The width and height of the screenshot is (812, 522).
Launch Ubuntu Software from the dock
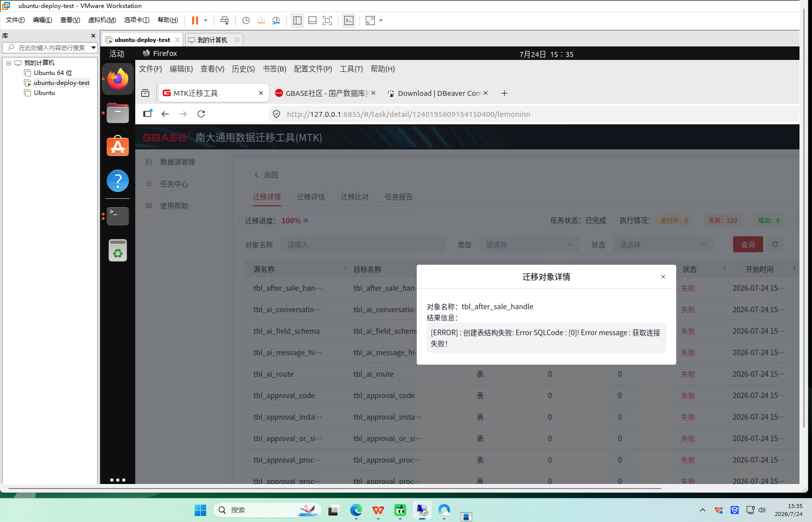118,146
